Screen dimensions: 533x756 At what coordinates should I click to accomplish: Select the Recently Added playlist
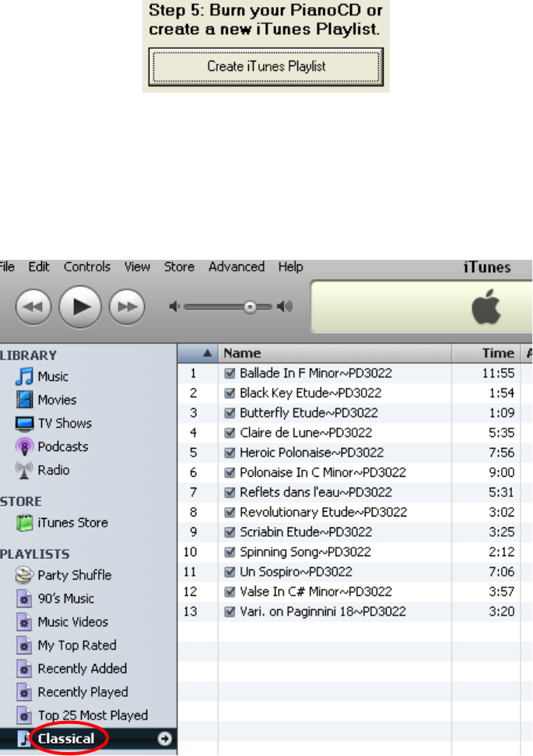pos(82,669)
